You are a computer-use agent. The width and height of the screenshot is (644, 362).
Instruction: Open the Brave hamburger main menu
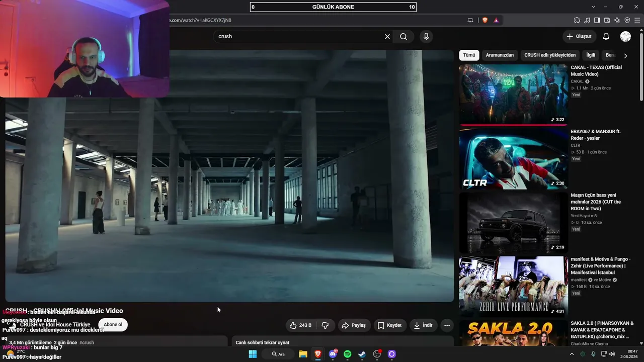point(637,20)
